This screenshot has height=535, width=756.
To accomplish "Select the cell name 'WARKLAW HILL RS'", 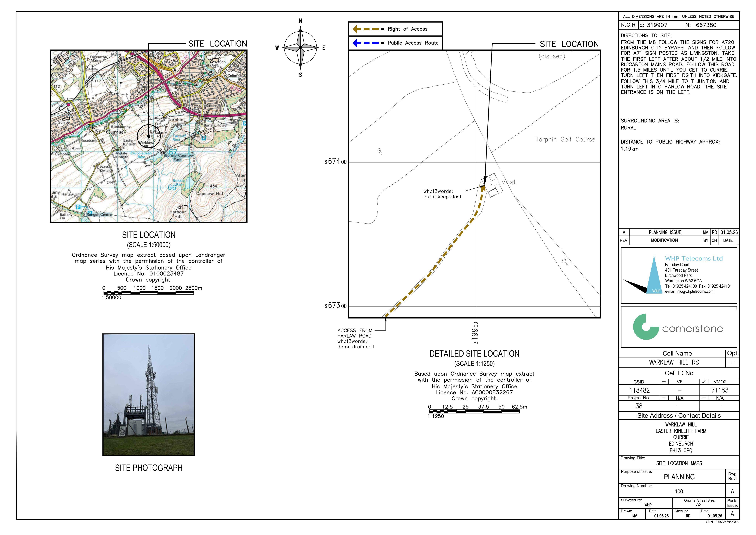I will [x=674, y=362].
